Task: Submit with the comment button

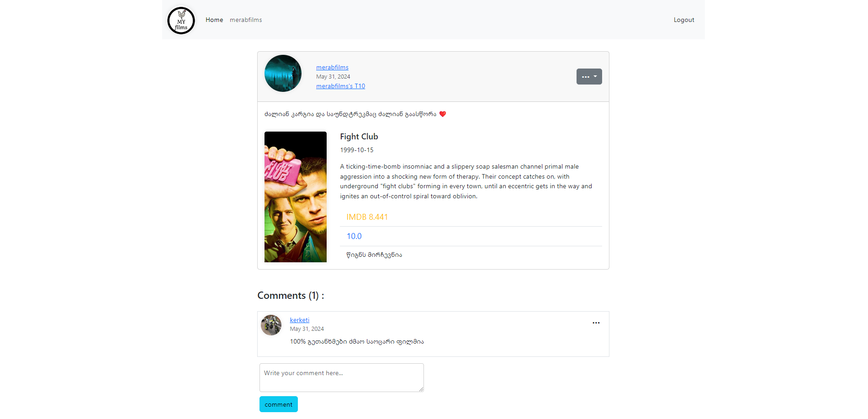Action: 279,404
